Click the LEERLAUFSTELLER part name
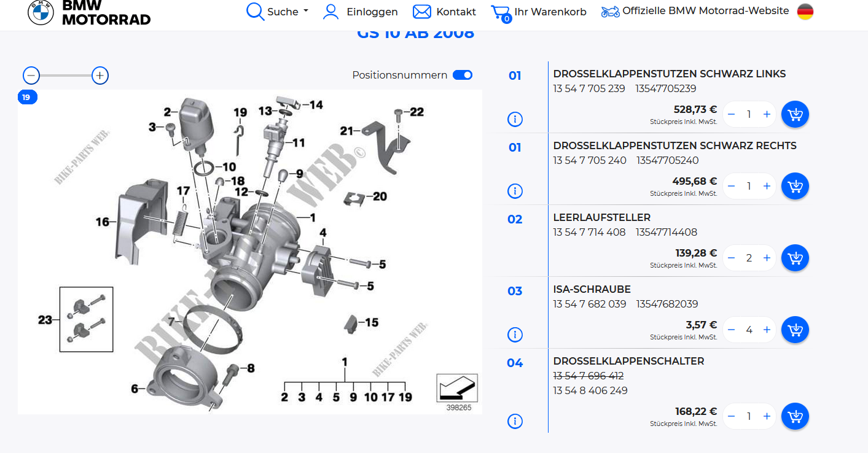The height and width of the screenshot is (453, 868). [602, 217]
